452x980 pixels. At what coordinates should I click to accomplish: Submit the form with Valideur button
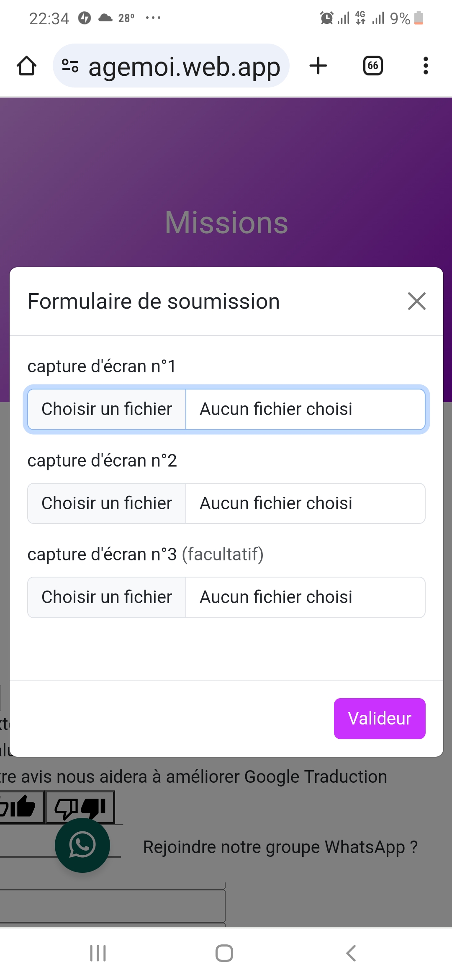click(380, 719)
